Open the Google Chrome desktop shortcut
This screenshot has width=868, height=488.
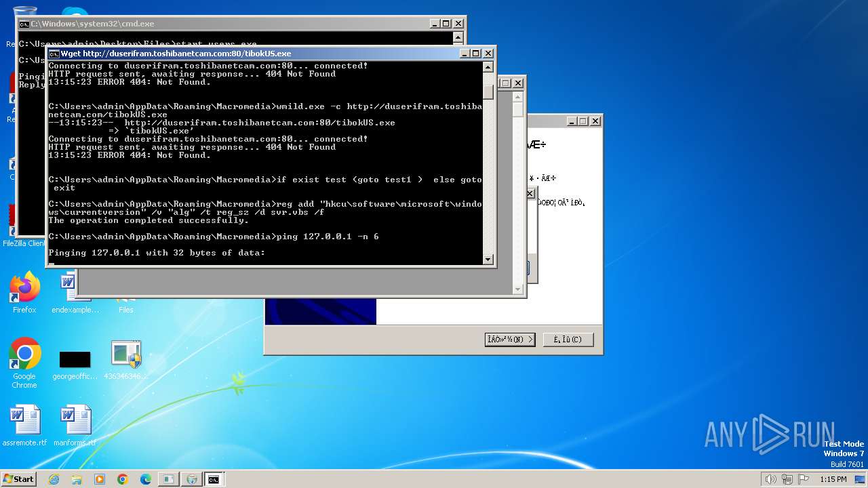click(x=24, y=363)
